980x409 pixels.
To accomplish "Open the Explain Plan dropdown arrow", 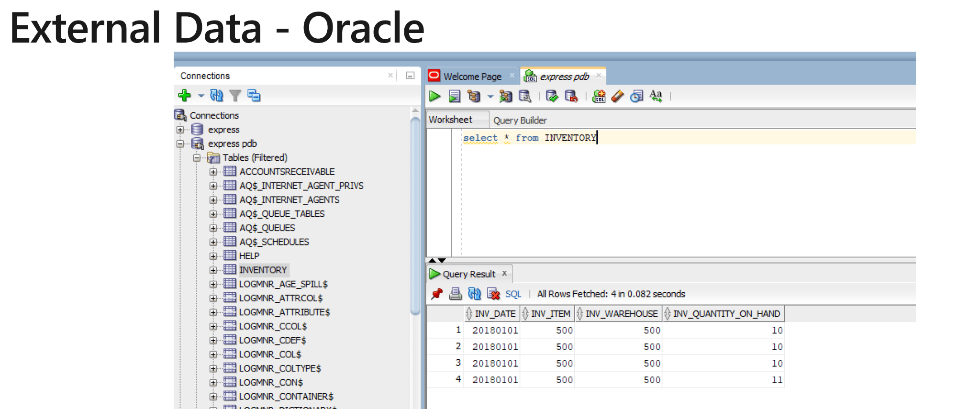I will pyautogui.click(x=490, y=96).
